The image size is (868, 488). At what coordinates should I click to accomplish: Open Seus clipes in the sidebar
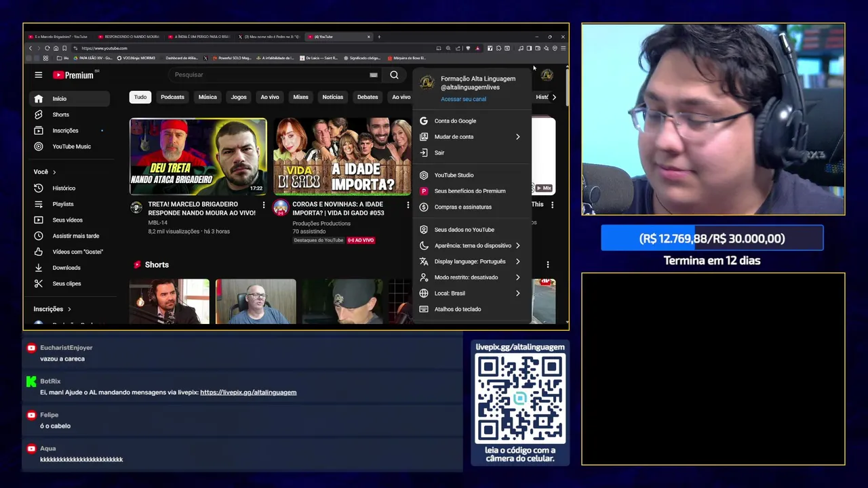point(69,283)
